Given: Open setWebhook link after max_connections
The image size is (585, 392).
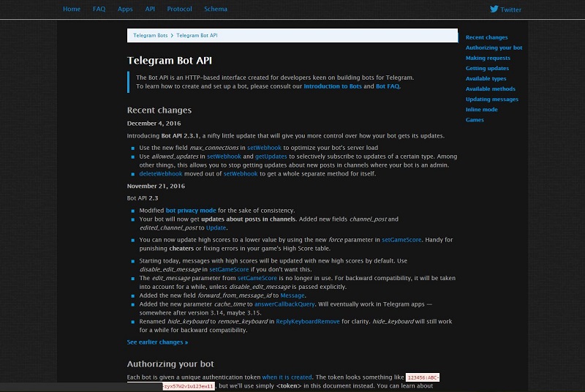Looking at the screenshot, I should [264, 148].
